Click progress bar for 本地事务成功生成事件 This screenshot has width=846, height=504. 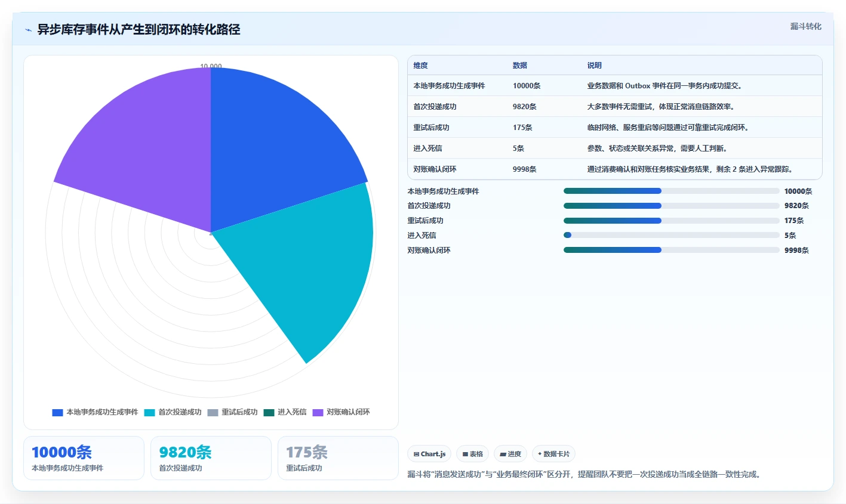coord(672,191)
